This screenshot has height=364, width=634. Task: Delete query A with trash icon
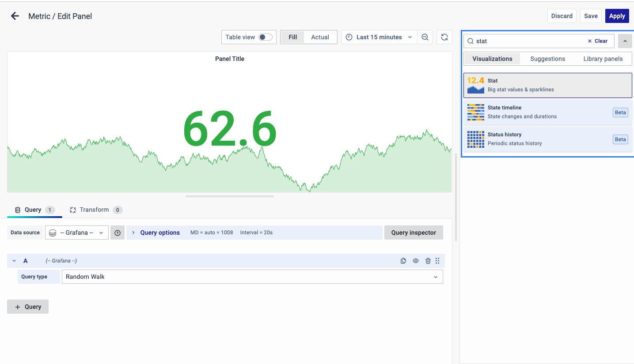[428, 261]
